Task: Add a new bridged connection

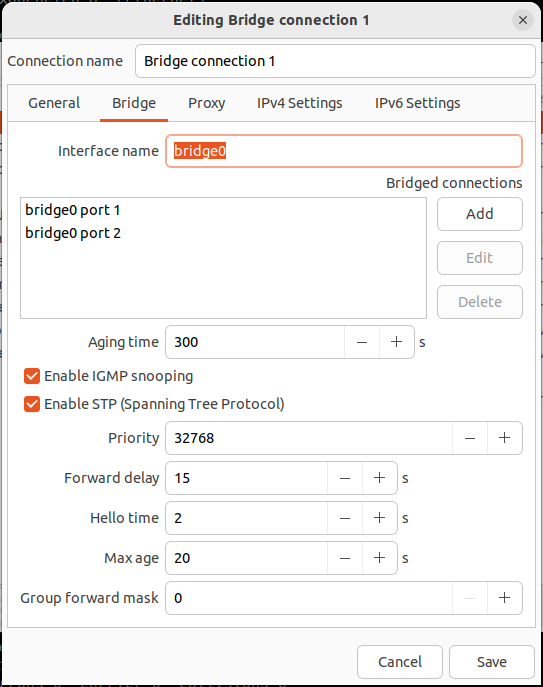Action: tap(479, 214)
